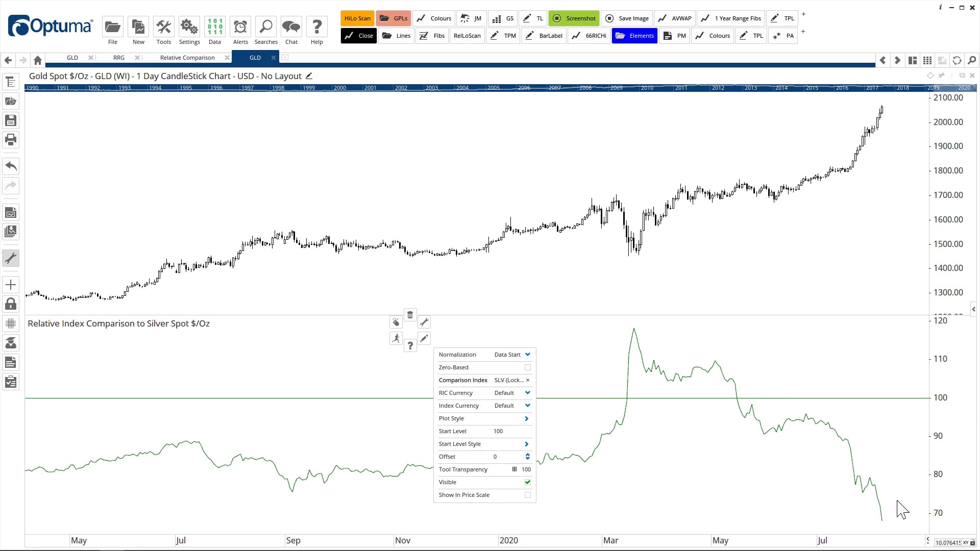Clear the Comparison Index SLV value

(528, 380)
